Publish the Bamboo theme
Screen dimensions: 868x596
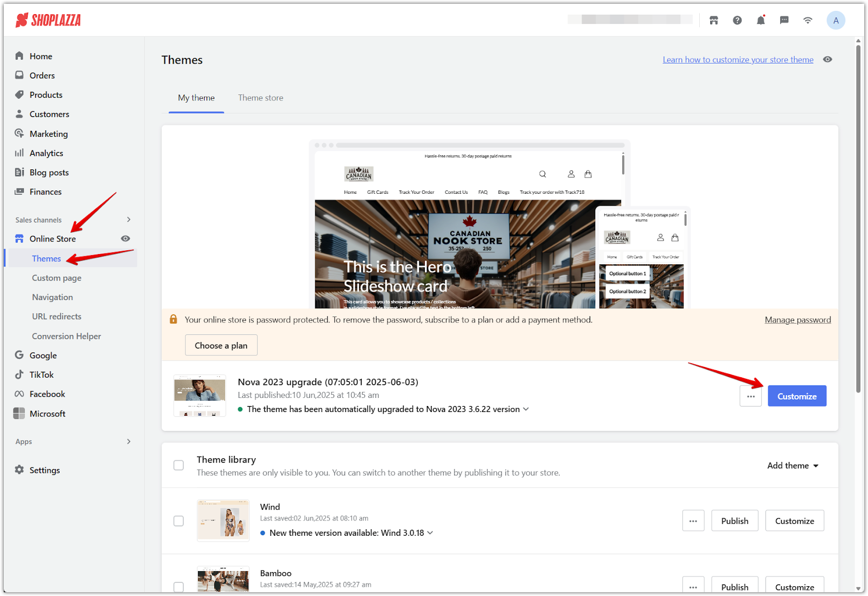pos(735,585)
